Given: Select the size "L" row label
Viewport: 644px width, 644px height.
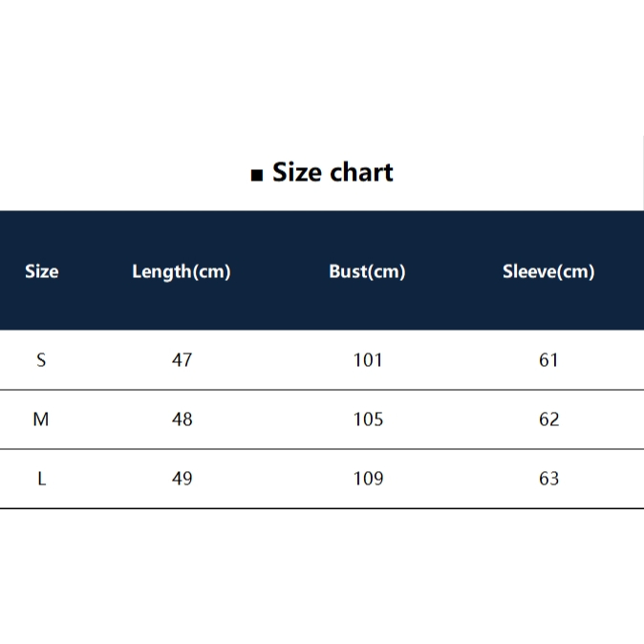Looking at the screenshot, I should pyautogui.click(x=41, y=479).
